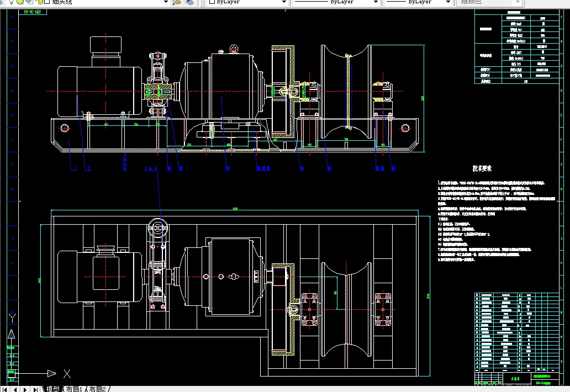Viewport: 570px width, 392px height.
Task: Jump to last layout tab arrow
Action: [x=35, y=389]
